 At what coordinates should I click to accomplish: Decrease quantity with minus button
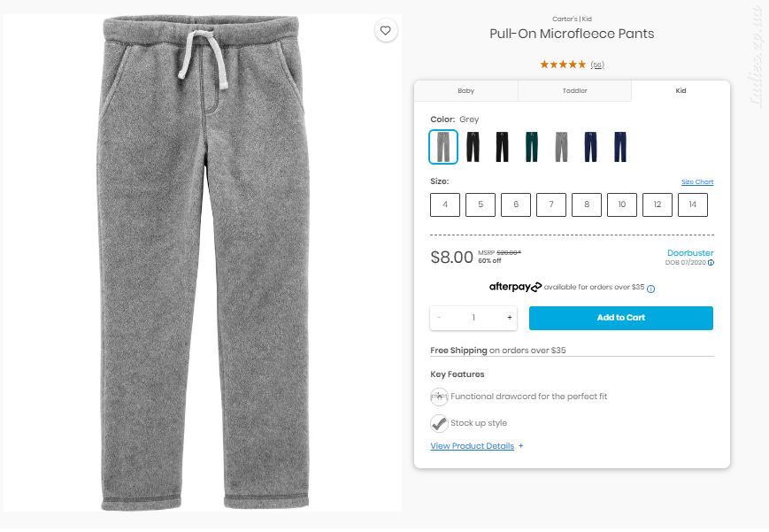pos(439,318)
